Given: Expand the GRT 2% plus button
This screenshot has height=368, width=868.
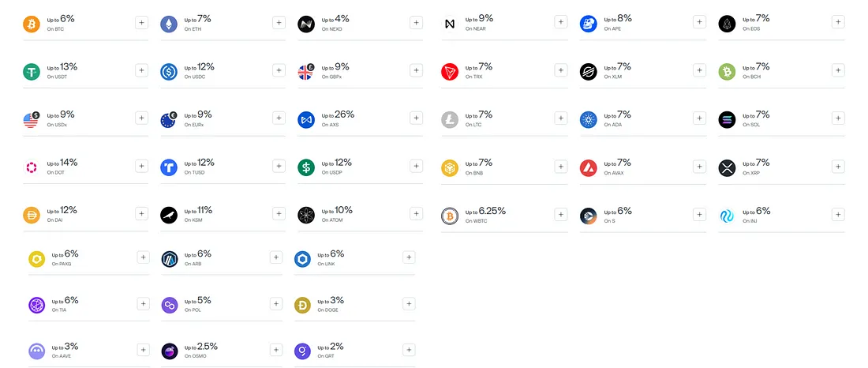Looking at the screenshot, I should pyautogui.click(x=409, y=350).
